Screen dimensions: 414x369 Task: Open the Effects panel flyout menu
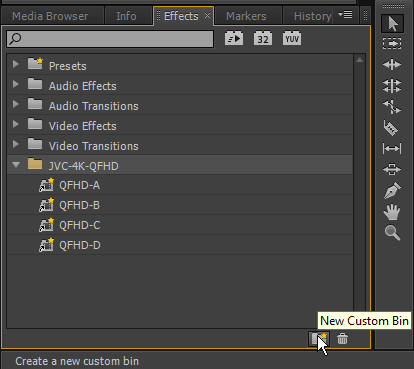click(x=345, y=15)
